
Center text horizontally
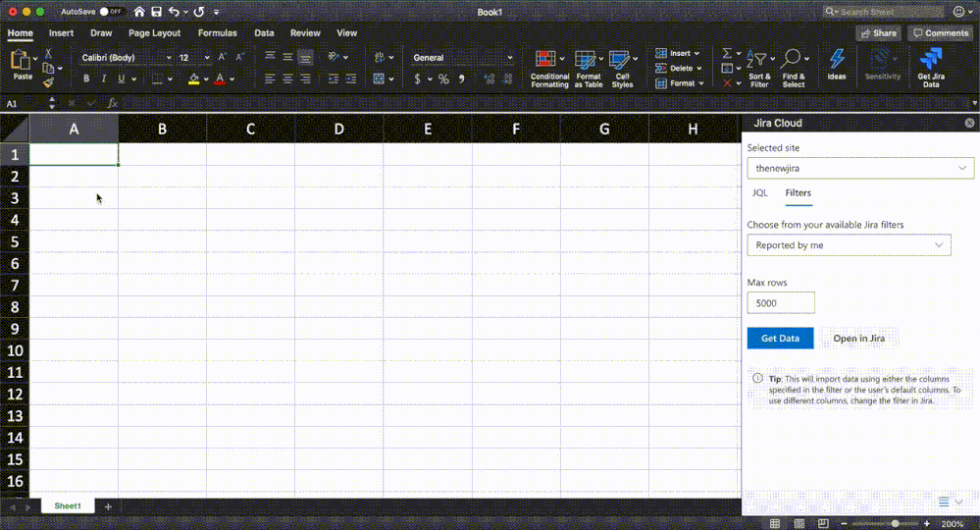(287, 79)
